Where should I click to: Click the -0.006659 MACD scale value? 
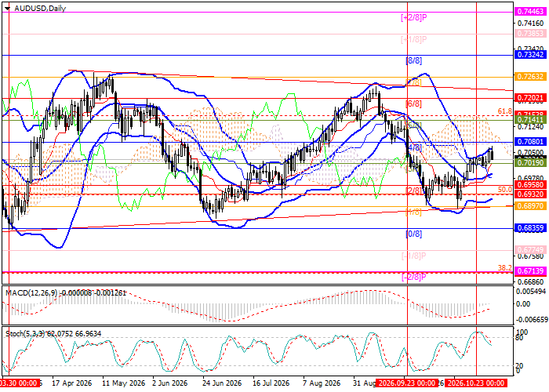531,320
